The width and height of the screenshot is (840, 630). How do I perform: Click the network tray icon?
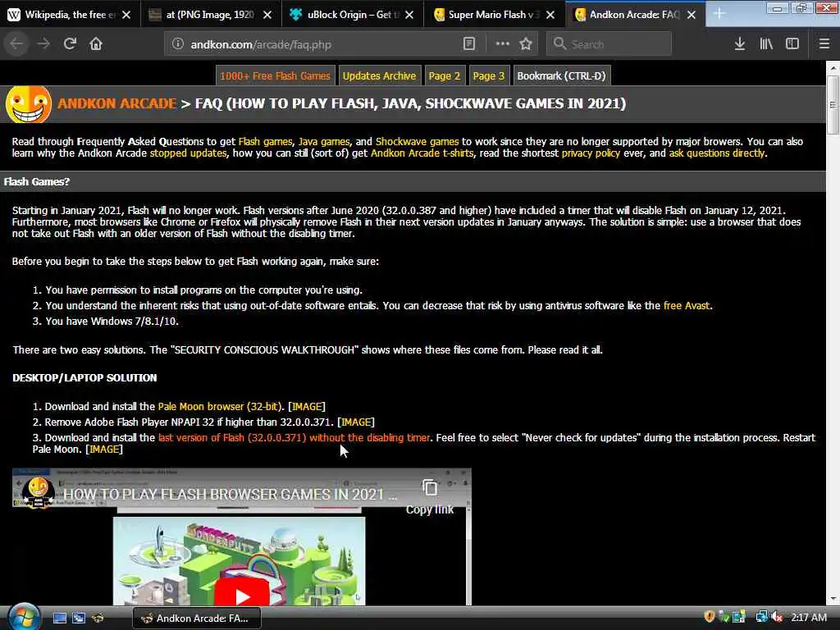pyautogui.click(x=761, y=617)
